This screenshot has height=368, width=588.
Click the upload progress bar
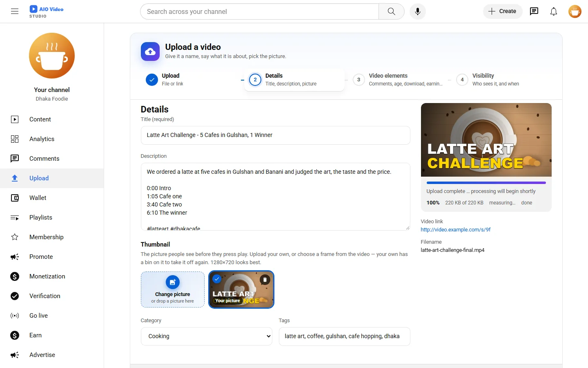point(486,183)
